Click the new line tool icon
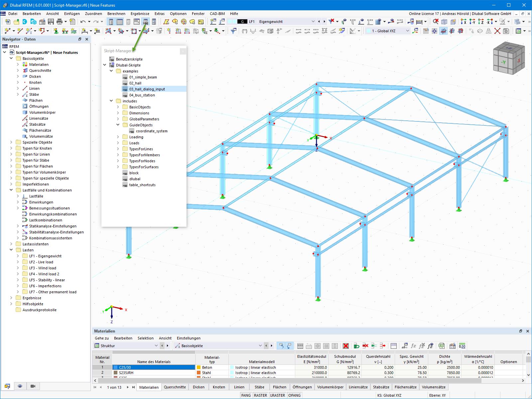This screenshot has height=399, width=532. [x=20, y=31]
